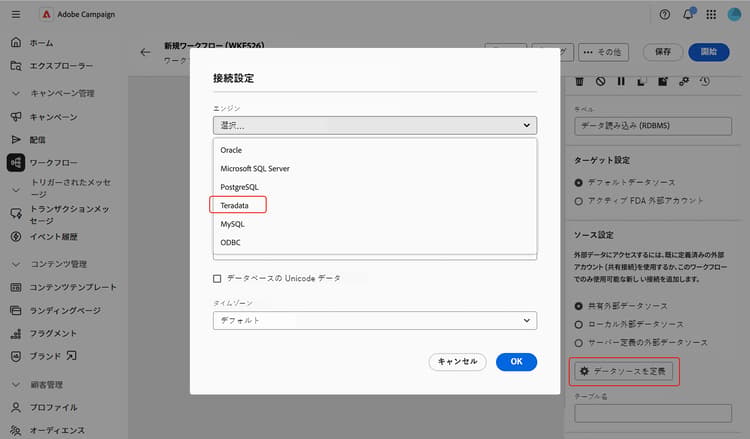Viewport: 750px width, 439px height.
Task: Go back using the arrow beside workflow title
Action: (x=145, y=52)
